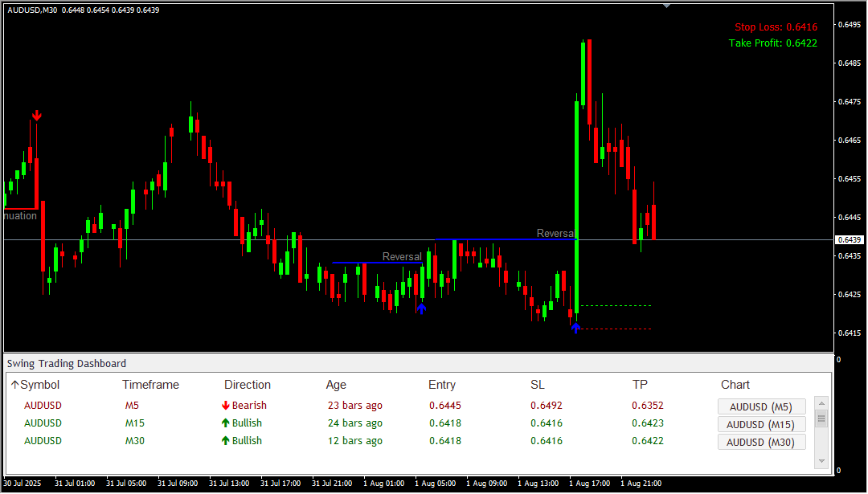
Task: Click the blue buy arrow under the first Reversal line
Action: point(421,308)
